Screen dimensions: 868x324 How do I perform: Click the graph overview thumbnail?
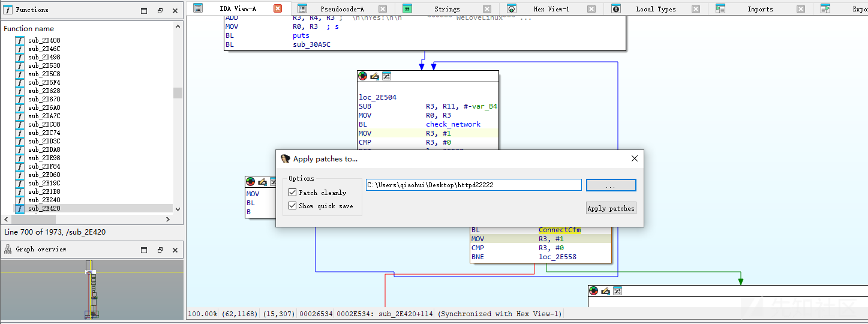coord(92,289)
